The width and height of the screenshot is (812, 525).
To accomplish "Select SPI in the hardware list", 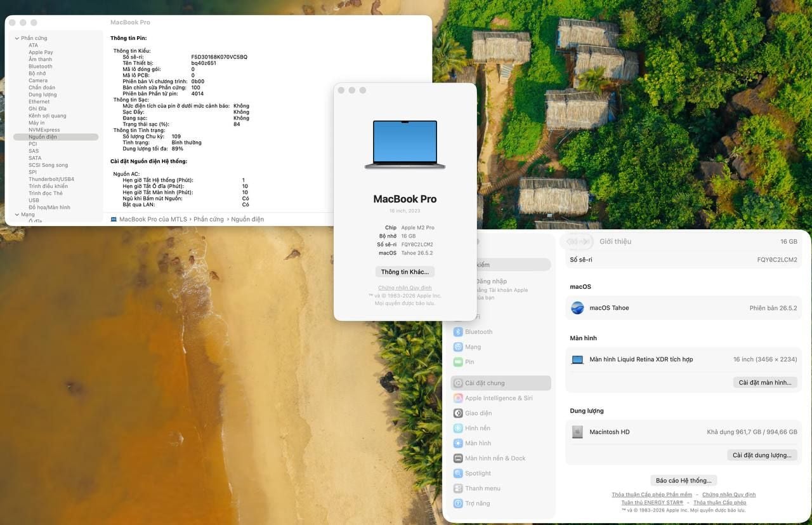I will (x=32, y=172).
